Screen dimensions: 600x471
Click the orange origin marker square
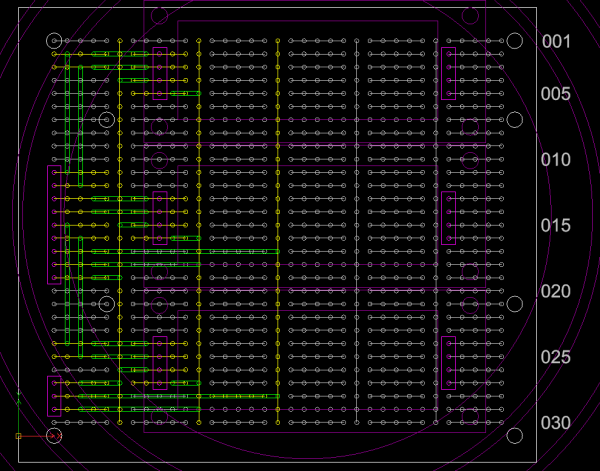coord(19,437)
